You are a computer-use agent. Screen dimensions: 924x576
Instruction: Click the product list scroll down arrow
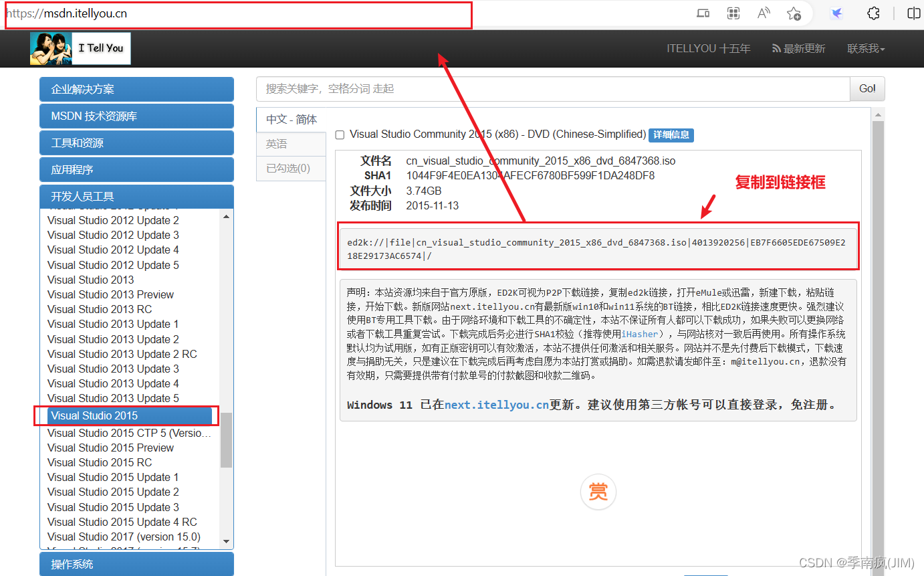click(226, 541)
